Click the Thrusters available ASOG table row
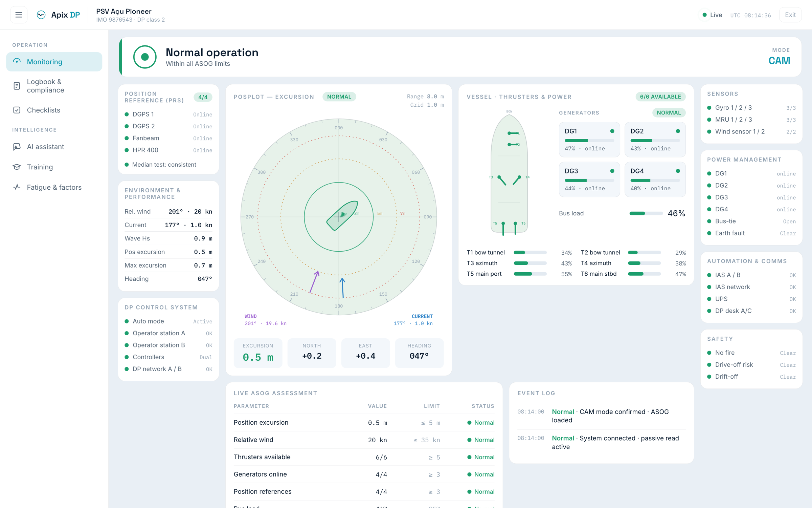The image size is (812, 508). [364, 457]
